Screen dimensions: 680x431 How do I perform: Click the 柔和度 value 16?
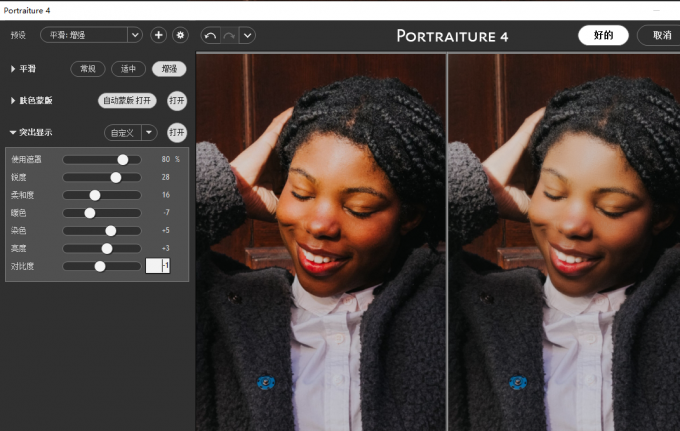click(x=166, y=195)
